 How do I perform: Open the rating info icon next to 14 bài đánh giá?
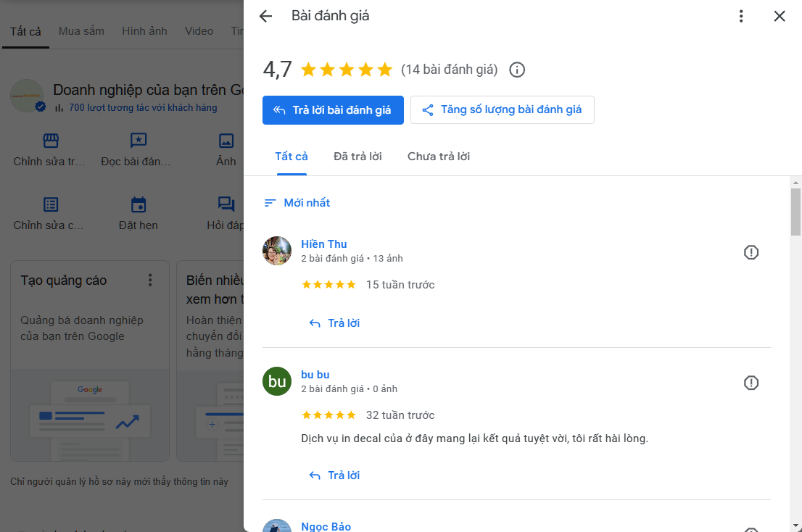pos(516,70)
